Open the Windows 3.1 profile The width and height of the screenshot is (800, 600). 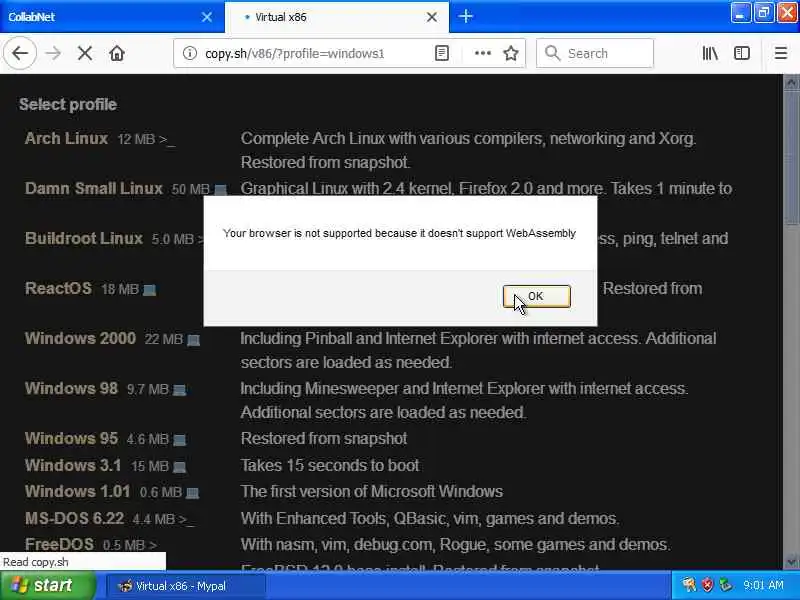(72, 465)
